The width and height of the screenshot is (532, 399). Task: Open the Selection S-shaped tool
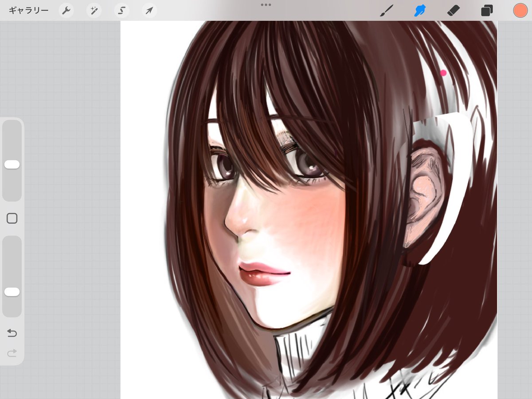pyautogui.click(x=121, y=11)
